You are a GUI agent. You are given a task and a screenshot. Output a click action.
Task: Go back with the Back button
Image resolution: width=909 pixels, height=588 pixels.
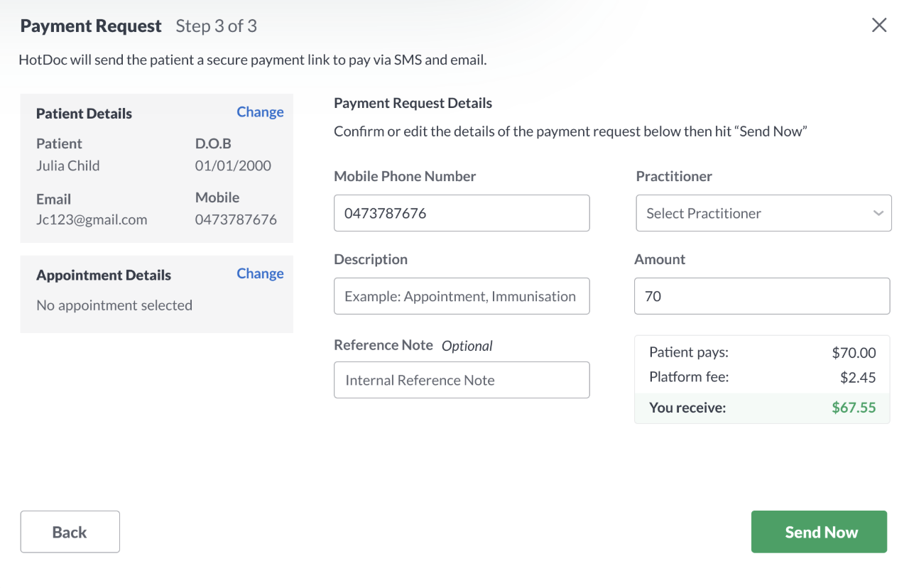click(70, 532)
